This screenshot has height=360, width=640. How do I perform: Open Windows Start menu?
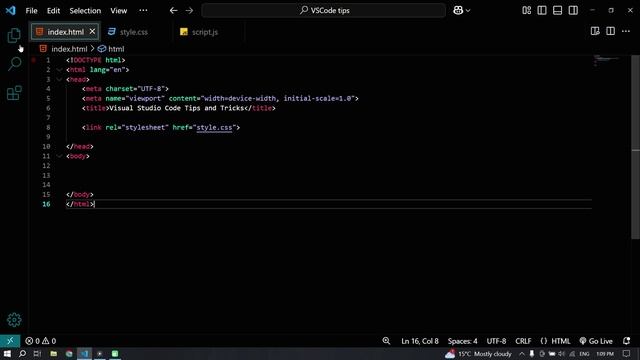click(x=7, y=353)
